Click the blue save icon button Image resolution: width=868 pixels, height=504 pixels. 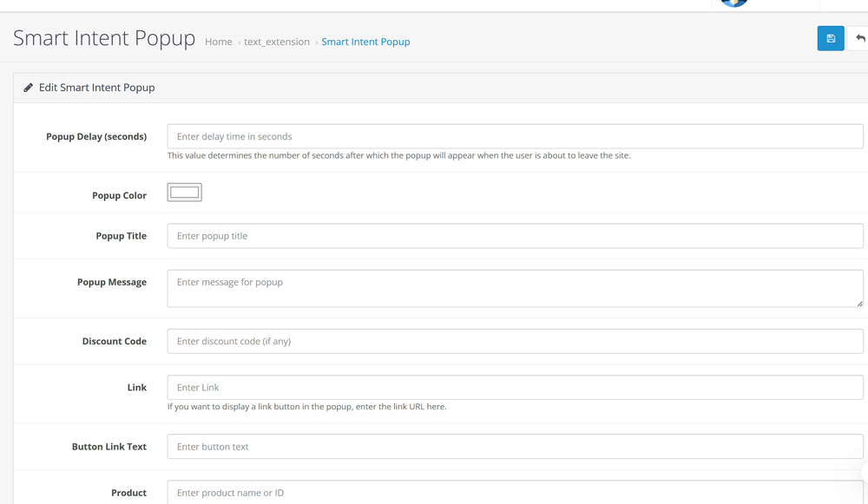(x=830, y=38)
